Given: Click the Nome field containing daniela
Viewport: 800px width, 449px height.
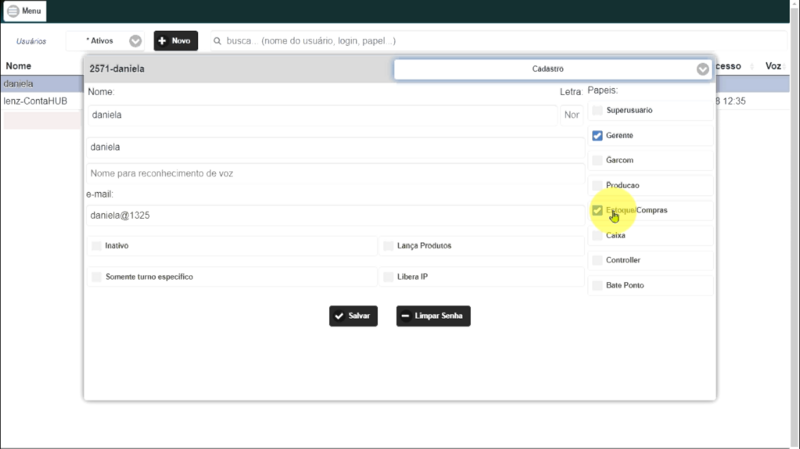Looking at the screenshot, I should pyautogui.click(x=322, y=115).
